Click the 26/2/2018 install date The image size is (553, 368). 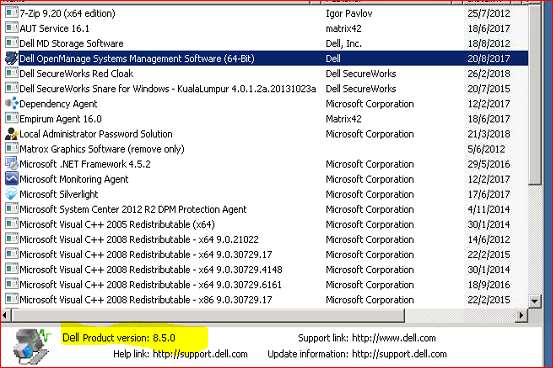tap(489, 74)
